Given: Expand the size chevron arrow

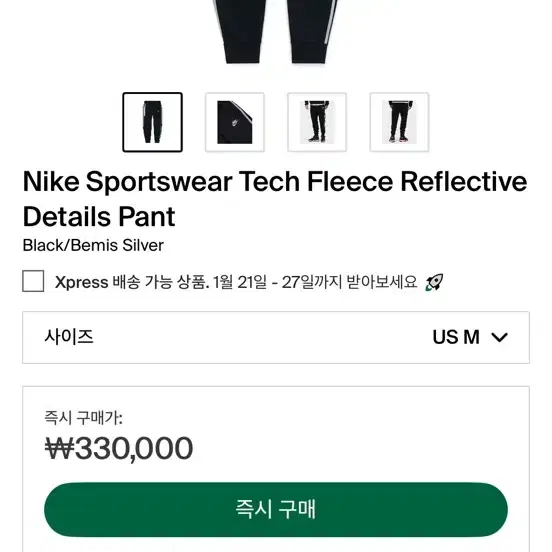Looking at the screenshot, I should (x=499, y=337).
